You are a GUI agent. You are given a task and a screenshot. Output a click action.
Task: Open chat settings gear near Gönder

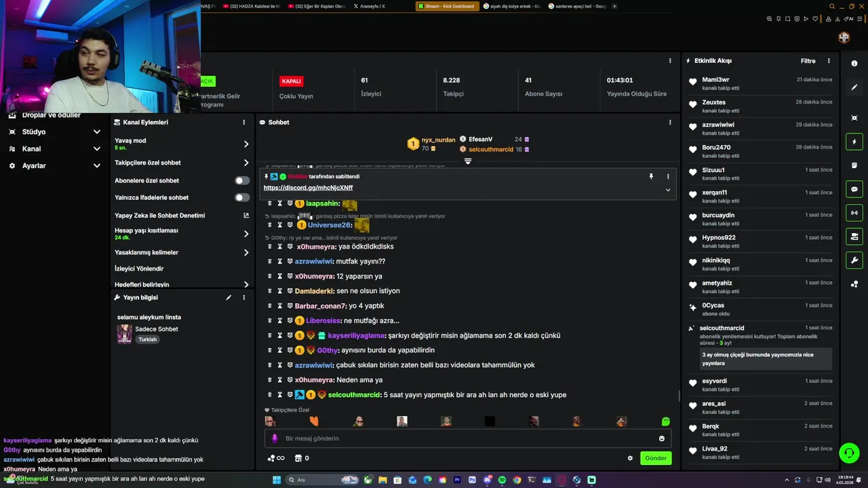tap(630, 458)
